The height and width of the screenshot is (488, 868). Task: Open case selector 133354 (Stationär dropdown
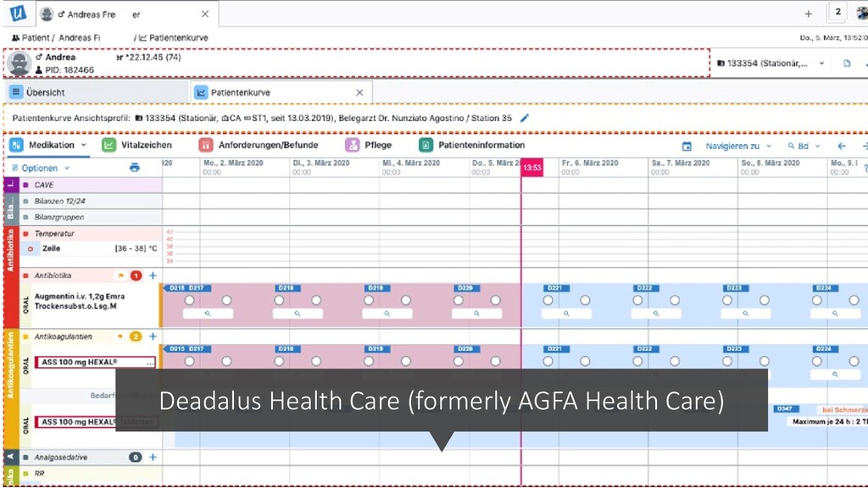[x=771, y=63]
